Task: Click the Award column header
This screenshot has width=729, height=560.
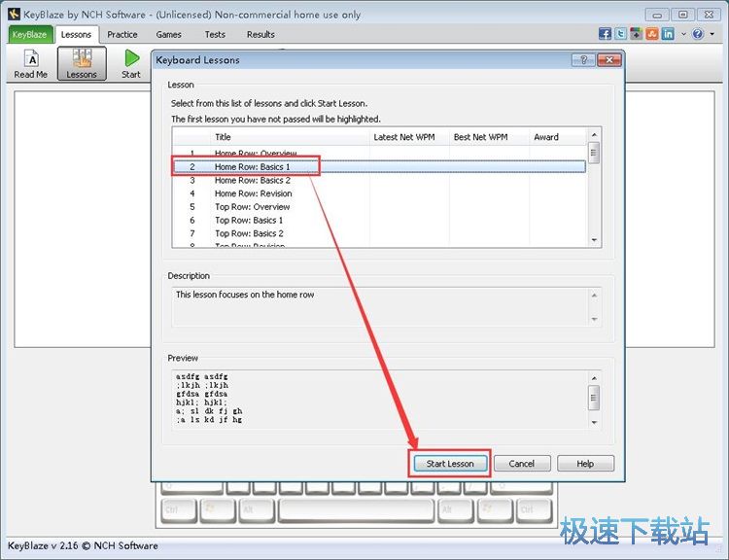Action: point(558,137)
